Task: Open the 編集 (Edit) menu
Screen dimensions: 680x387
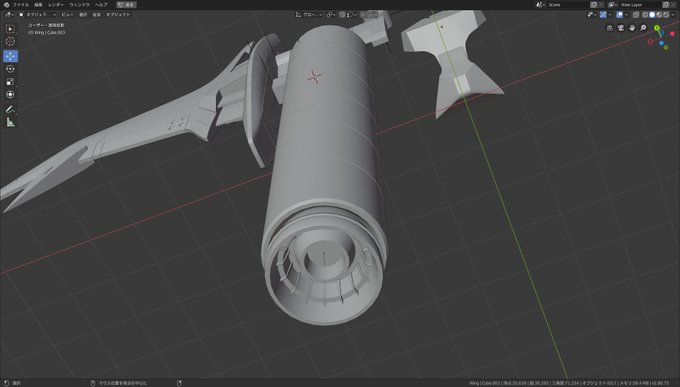Action: (x=39, y=5)
